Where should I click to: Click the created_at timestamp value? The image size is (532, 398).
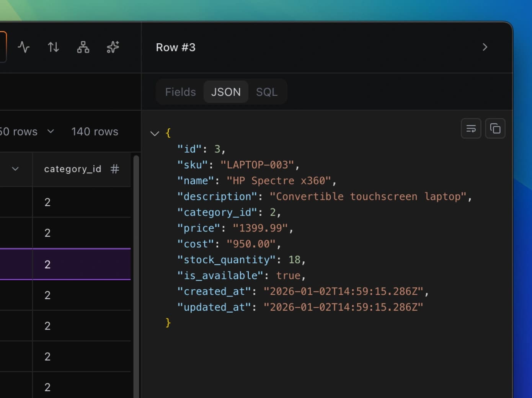(343, 292)
